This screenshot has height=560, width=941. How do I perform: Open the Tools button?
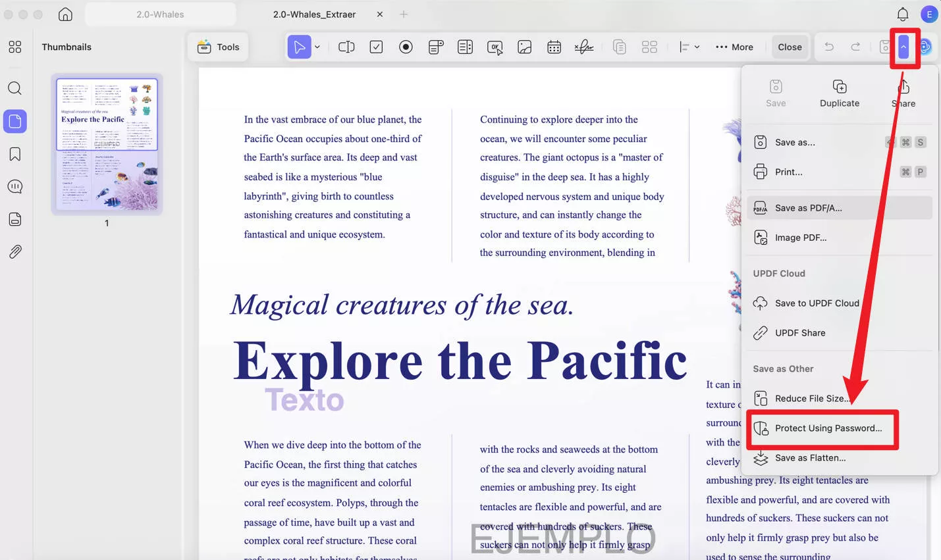coord(218,47)
